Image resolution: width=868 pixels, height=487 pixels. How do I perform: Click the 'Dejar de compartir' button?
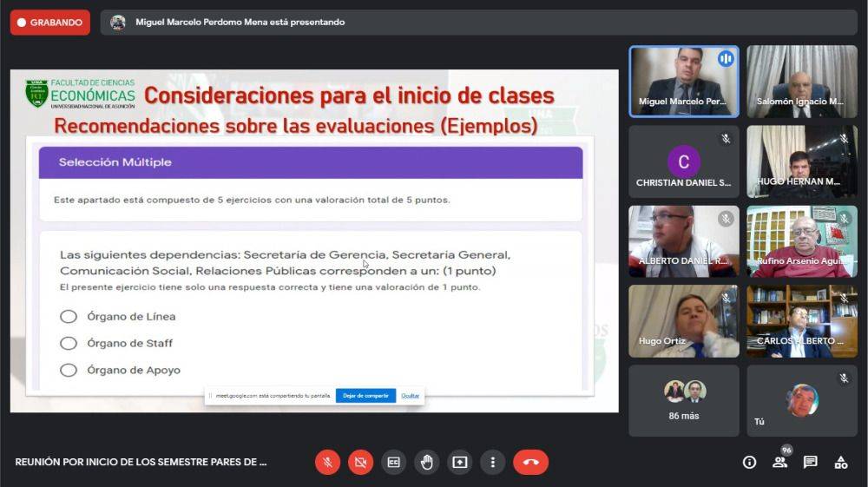[x=365, y=396]
